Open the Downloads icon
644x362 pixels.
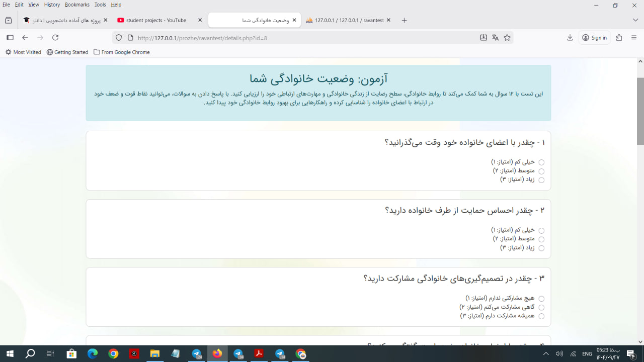click(x=570, y=38)
